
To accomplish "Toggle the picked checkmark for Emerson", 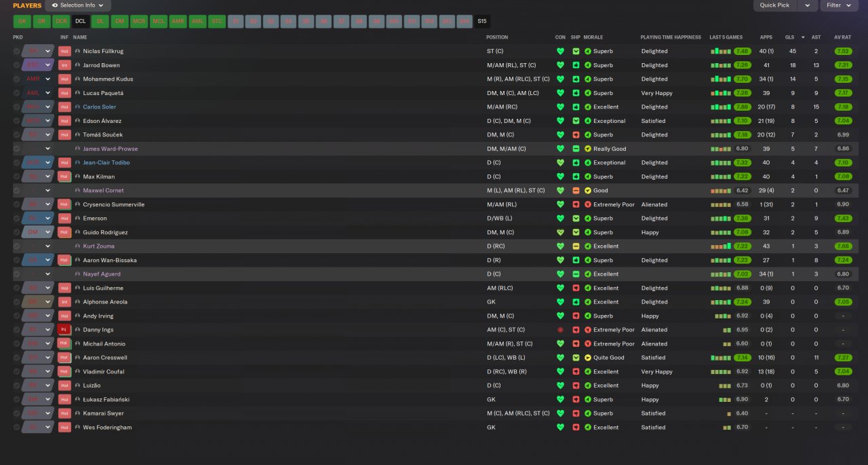I will click(x=17, y=219).
